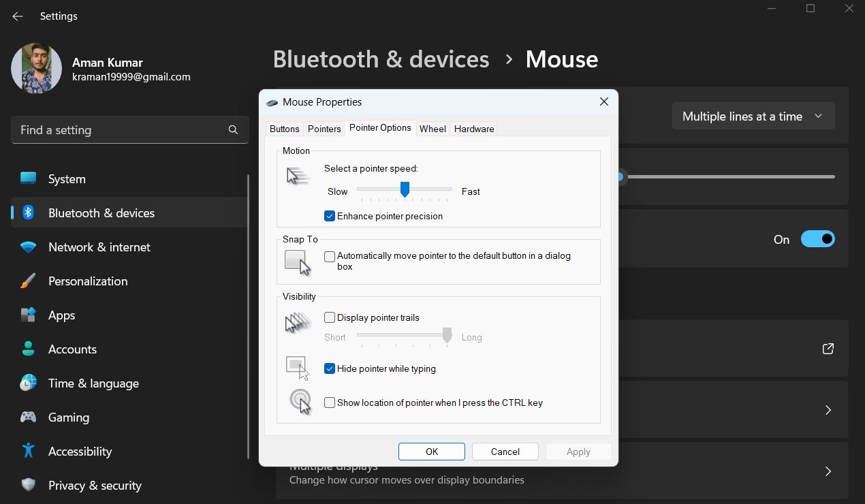Click the kraman19999@gmail.com account email
Screen dimensions: 865x504
[x=131, y=77]
